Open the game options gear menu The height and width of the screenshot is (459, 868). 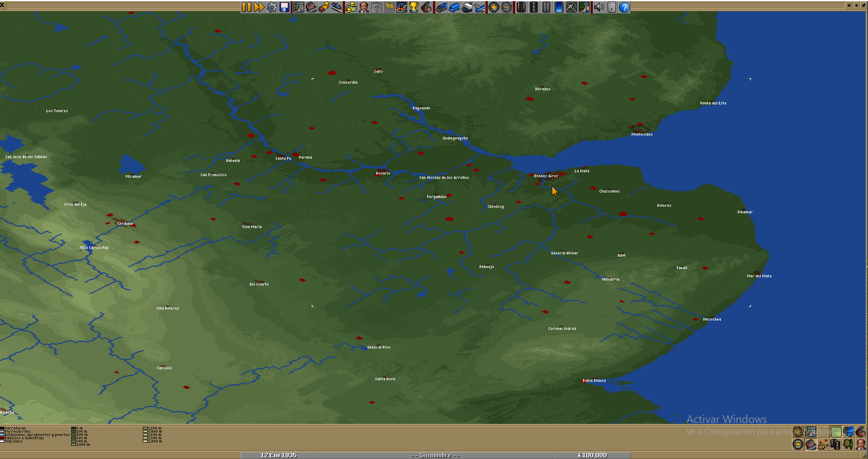pos(272,7)
